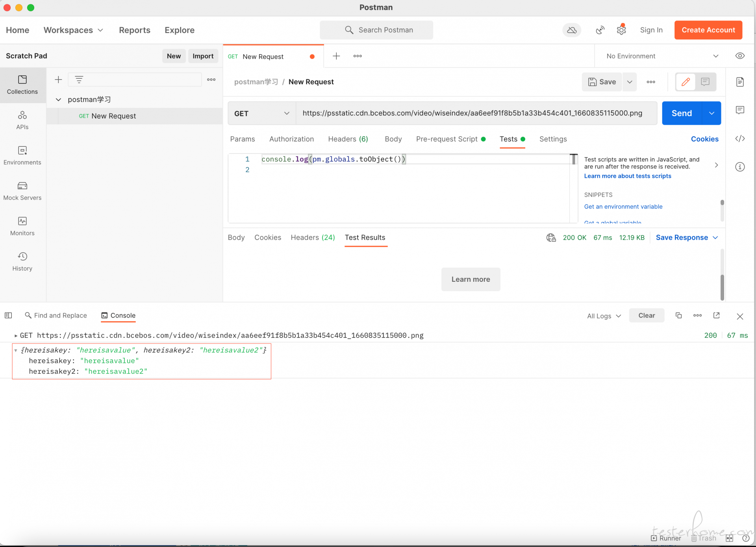Image resolution: width=756 pixels, height=547 pixels.
Task: Open console more options menu
Action: [697, 316]
